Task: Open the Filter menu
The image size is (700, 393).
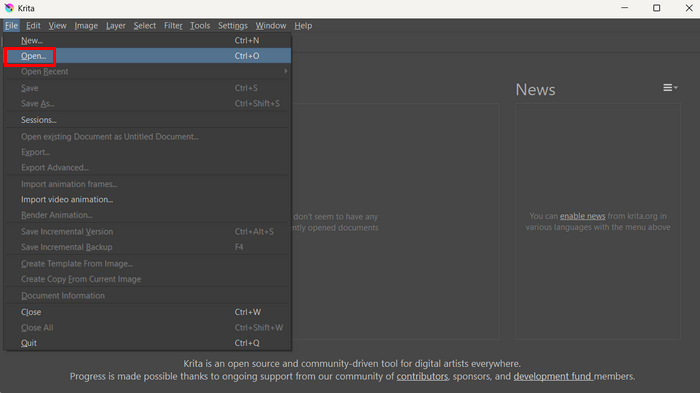Action: click(x=173, y=25)
